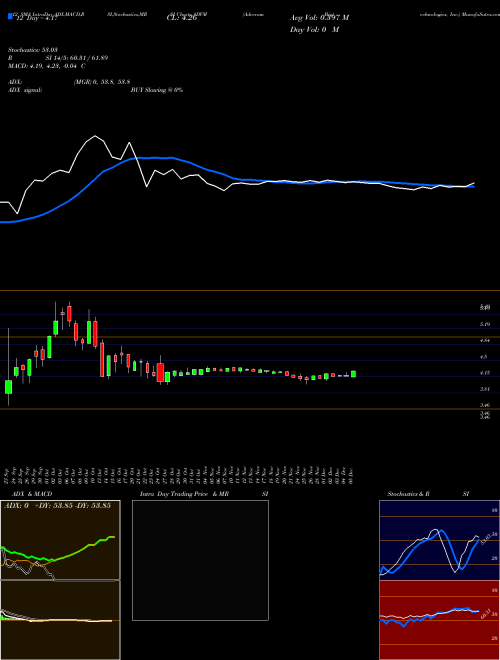The width and height of the screenshot is (500, 660).
Task: Click the "5.19" price axis label
Action: click(485, 324)
